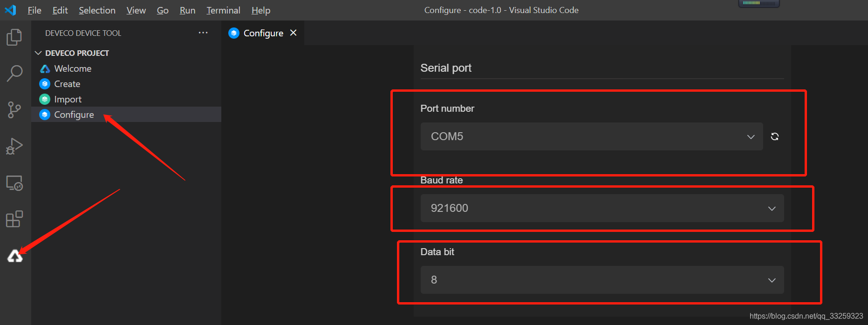868x325 pixels.
Task: Open the Port number COM5 dropdown
Action: tap(592, 136)
